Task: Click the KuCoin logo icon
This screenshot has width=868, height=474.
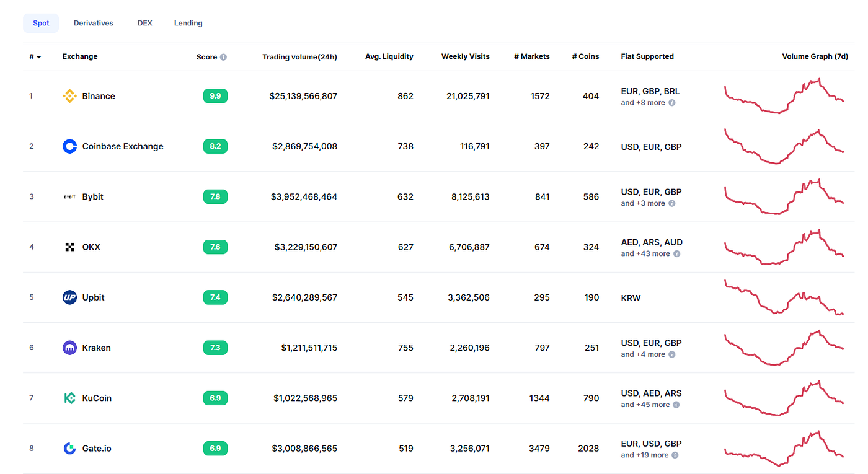Action: [x=69, y=398]
